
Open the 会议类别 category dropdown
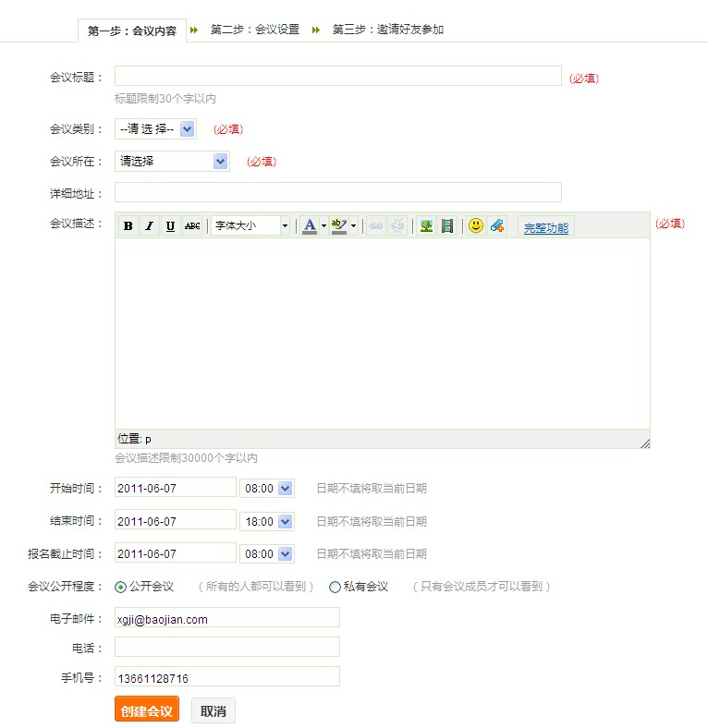click(155, 129)
